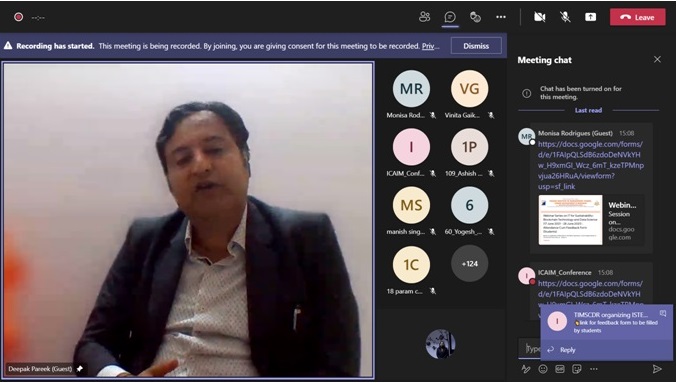This screenshot has width=677, height=383.
Task: Click pin icon next to Deepak Pareek
Action: click(x=79, y=369)
